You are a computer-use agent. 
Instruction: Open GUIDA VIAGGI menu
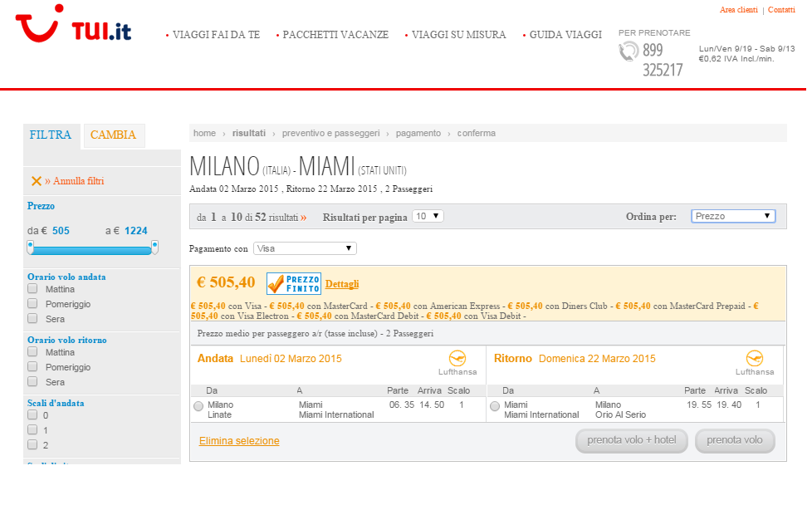[x=565, y=35]
